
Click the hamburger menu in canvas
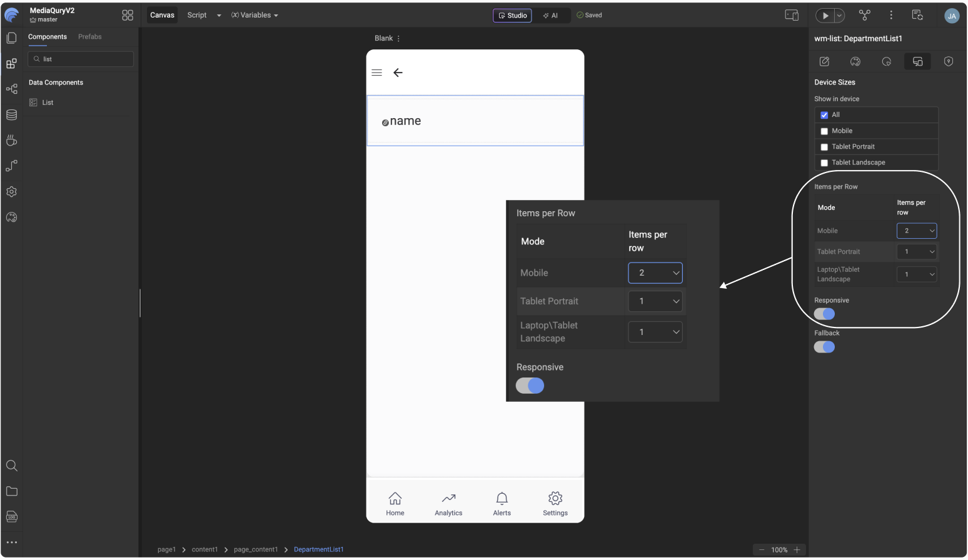376,72
